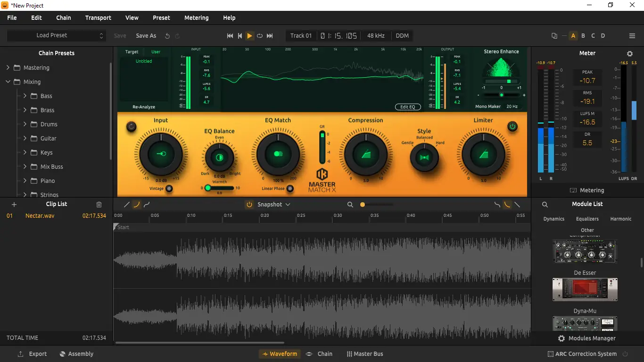Switch to the Chain view tab
644x362 pixels.
click(x=319, y=354)
